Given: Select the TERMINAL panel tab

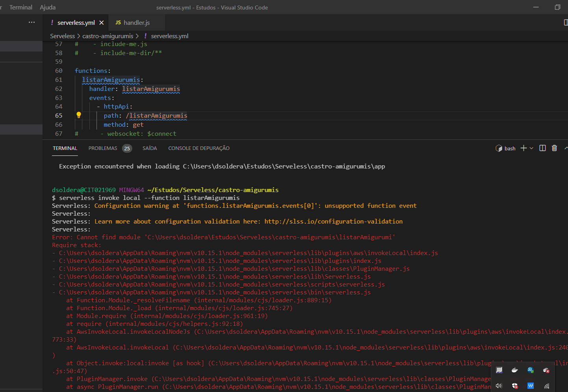Looking at the screenshot, I should tap(65, 148).
